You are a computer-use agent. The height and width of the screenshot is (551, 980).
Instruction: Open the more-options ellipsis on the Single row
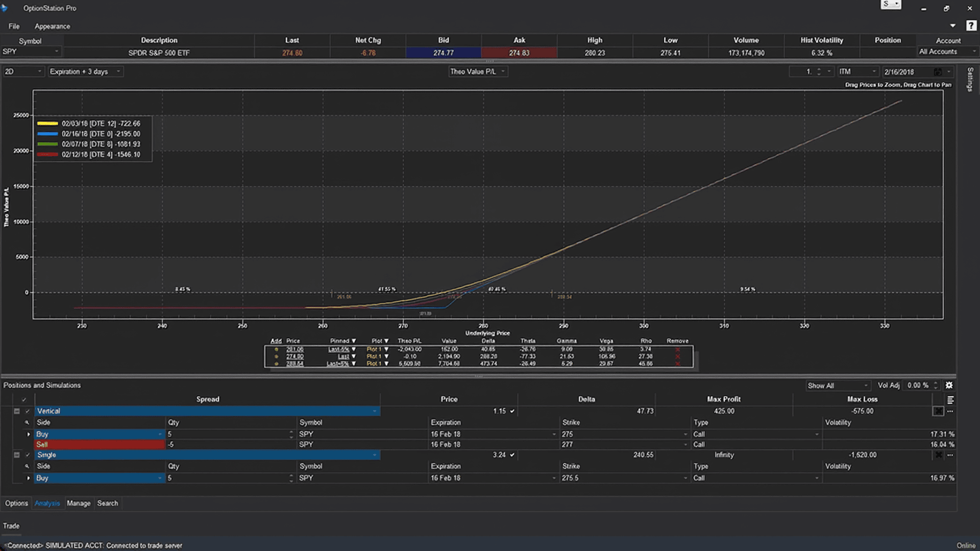[x=950, y=455]
